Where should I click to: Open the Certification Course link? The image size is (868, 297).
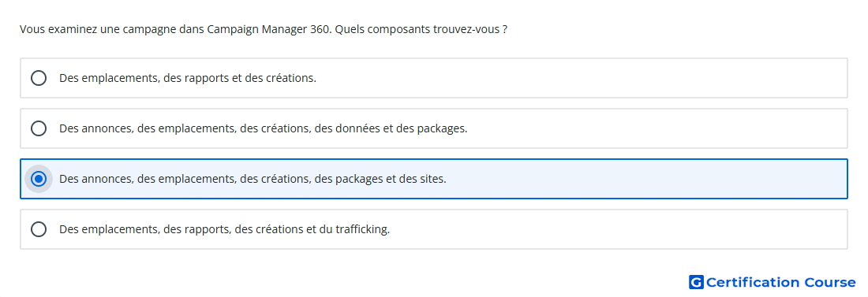(x=773, y=282)
